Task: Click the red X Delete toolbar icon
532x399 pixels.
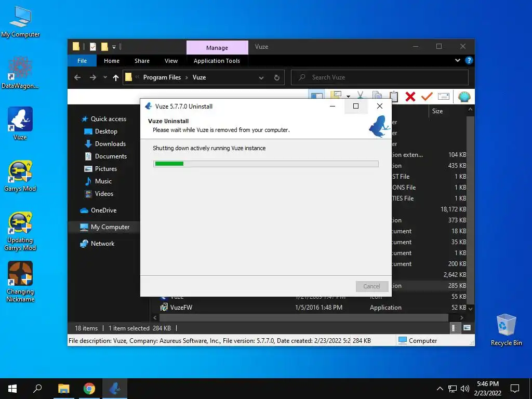Action: pyautogui.click(x=410, y=97)
